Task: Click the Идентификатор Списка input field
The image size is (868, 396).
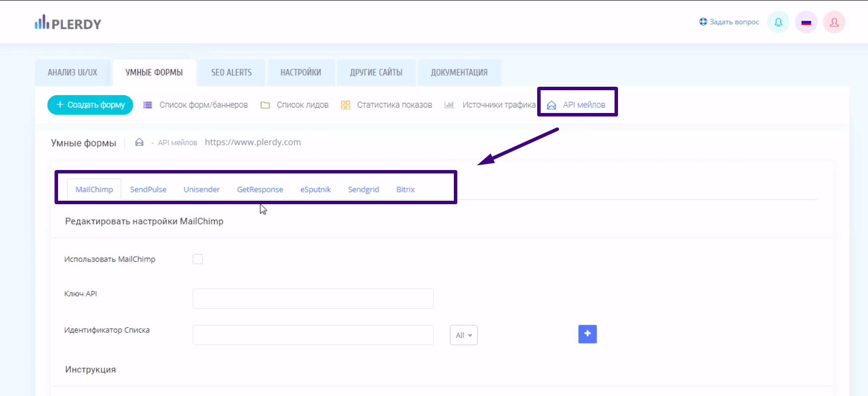Action: click(x=313, y=335)
